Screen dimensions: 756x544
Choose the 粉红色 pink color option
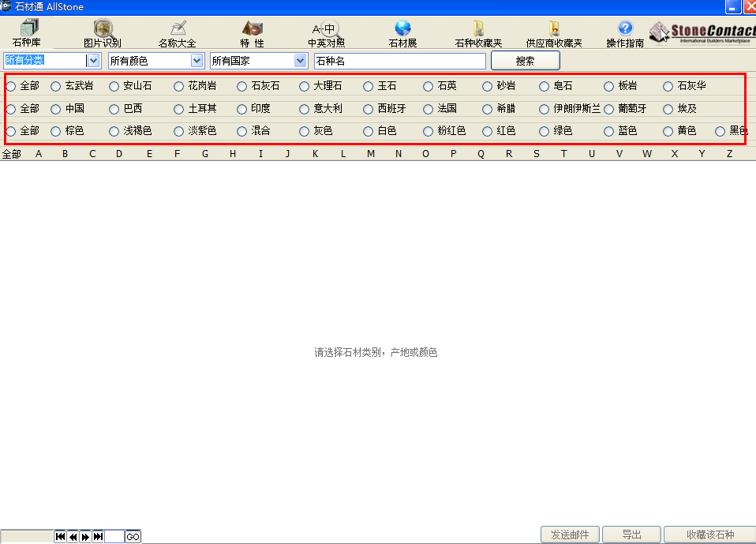pyautogui.click(x=429, y=131)
